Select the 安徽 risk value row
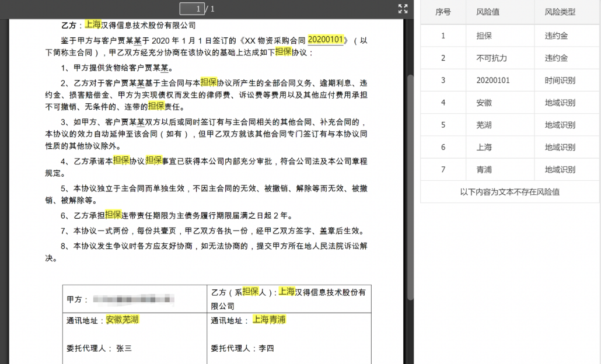This screenshot has width=601, height=364. pos(484,103)
